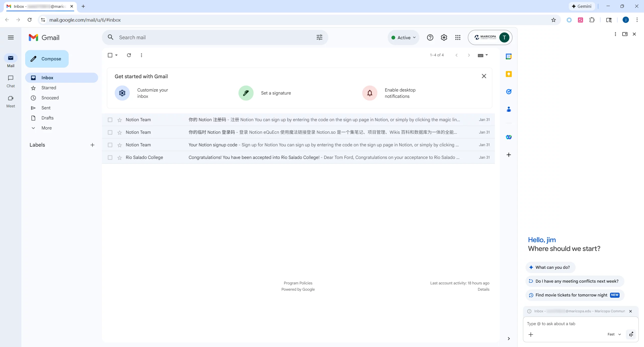Open the Webex side panel icon
644x347 pixels.
[509, 137]
